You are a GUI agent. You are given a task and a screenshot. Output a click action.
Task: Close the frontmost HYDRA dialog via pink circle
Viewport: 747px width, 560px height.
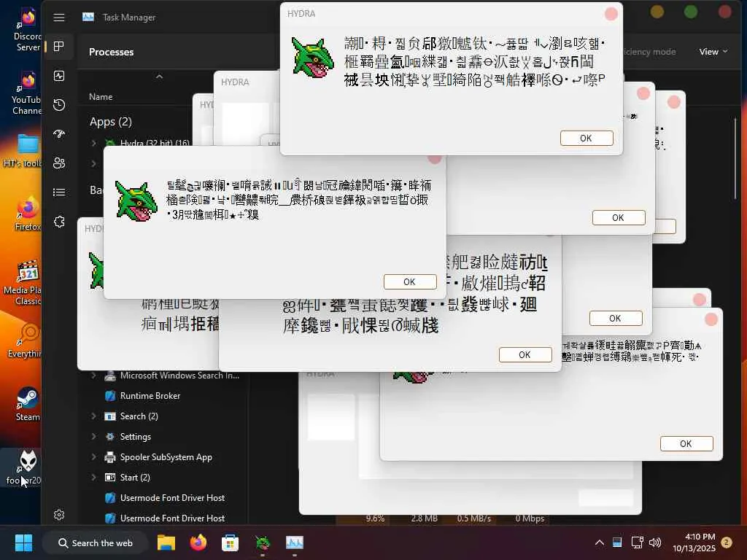[x=611, y=14]
